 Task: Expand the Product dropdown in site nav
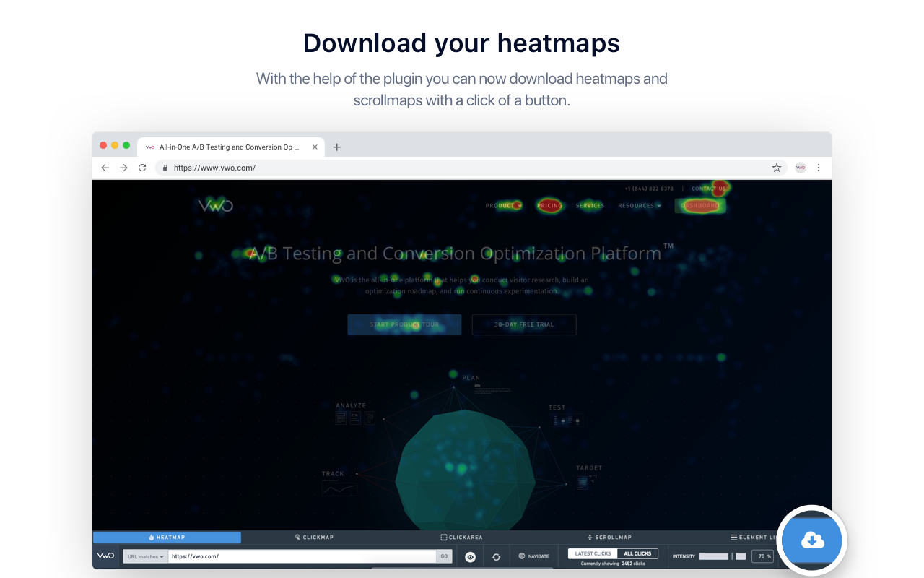pyautogui.click(x=503, y=206)
